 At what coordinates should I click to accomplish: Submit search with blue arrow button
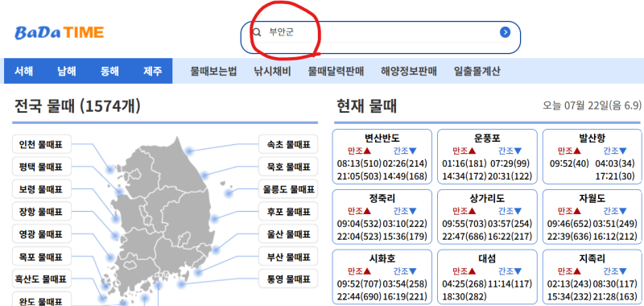point(505,32)
